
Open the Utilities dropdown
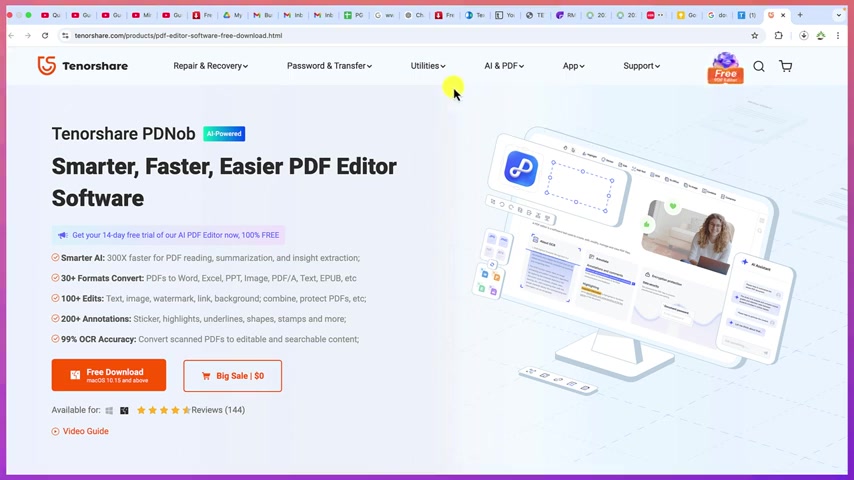coord(428,66)
